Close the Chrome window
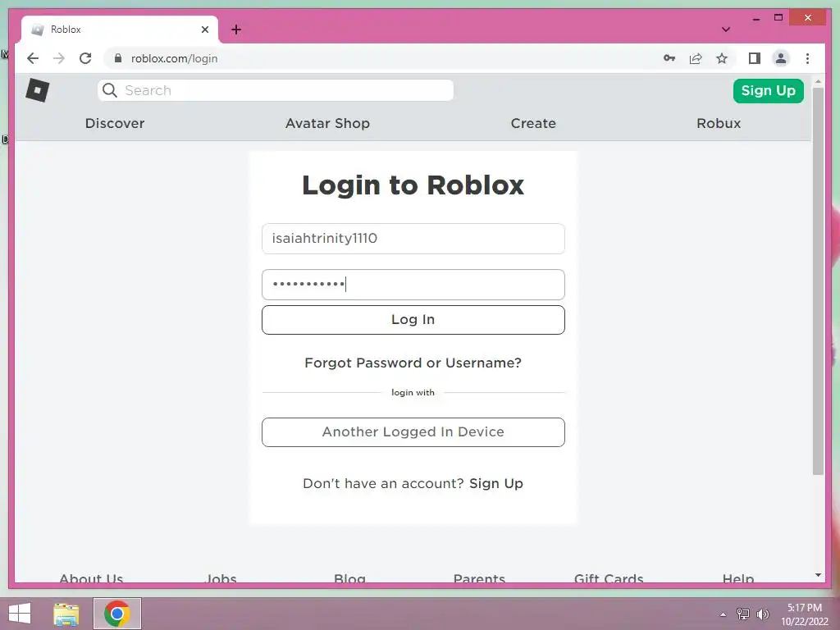The image size is (840, 630). pos(808,18)
